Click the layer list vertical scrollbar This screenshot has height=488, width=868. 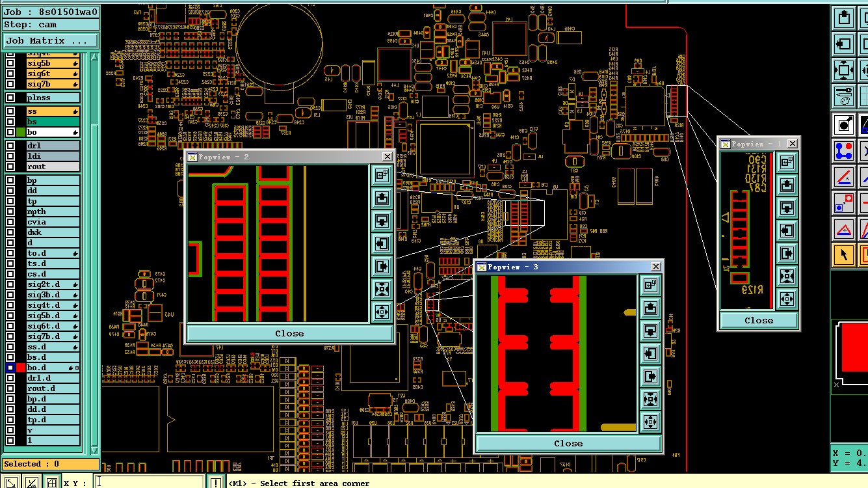pyautogui.click(x=94, y=254)
